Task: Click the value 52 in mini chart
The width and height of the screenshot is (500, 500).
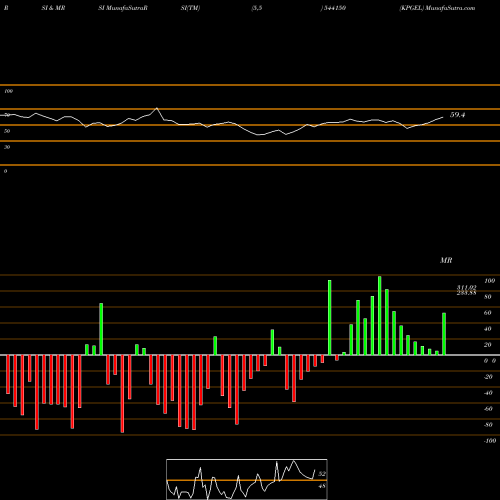Action: tap(322, 474)
